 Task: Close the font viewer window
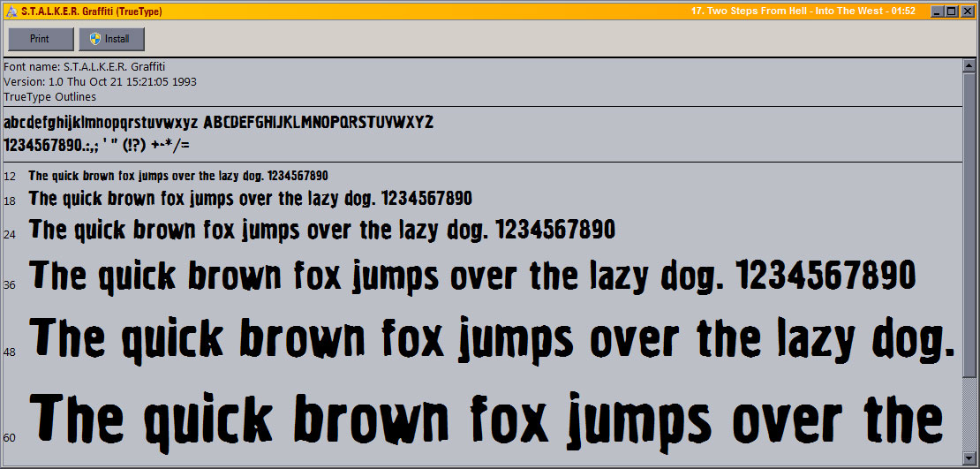tap(966, 11)
